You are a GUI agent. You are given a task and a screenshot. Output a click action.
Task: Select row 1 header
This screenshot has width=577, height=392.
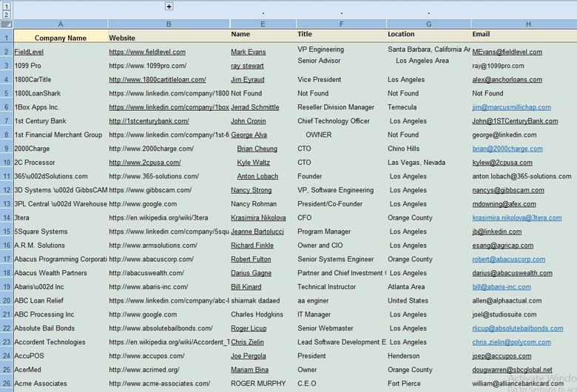coord(7,38)
